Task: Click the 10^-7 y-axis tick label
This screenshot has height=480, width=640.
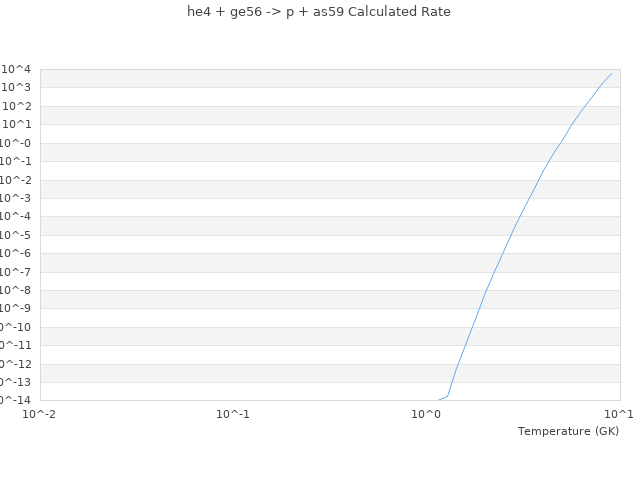Action: point(17,272)
